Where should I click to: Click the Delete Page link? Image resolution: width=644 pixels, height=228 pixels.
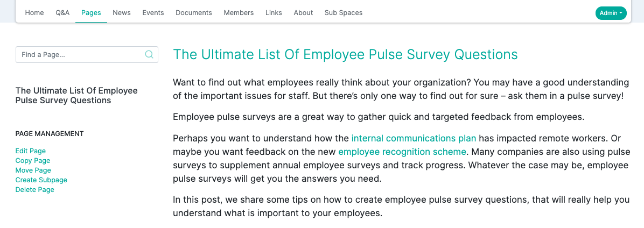tap(35, 189)
